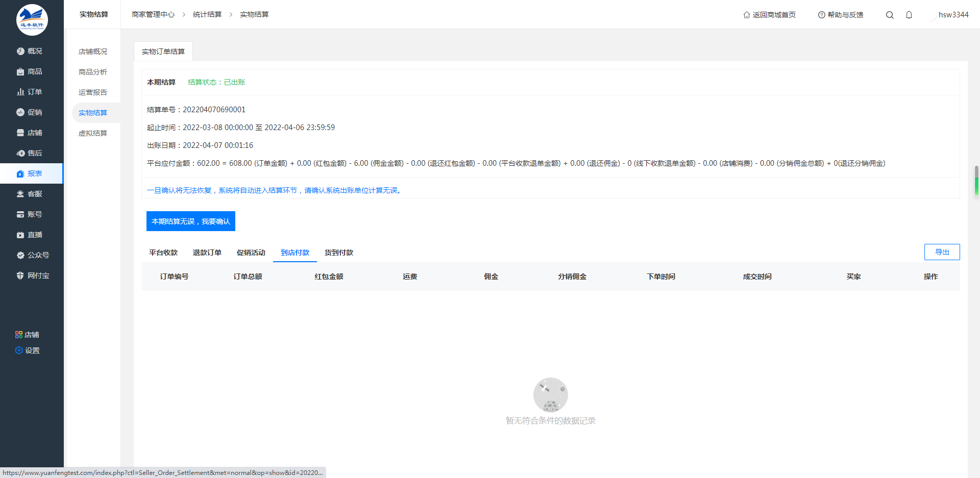980x478 pixels.
Task: Click the 运费 column header
Action: coord(410,276)
